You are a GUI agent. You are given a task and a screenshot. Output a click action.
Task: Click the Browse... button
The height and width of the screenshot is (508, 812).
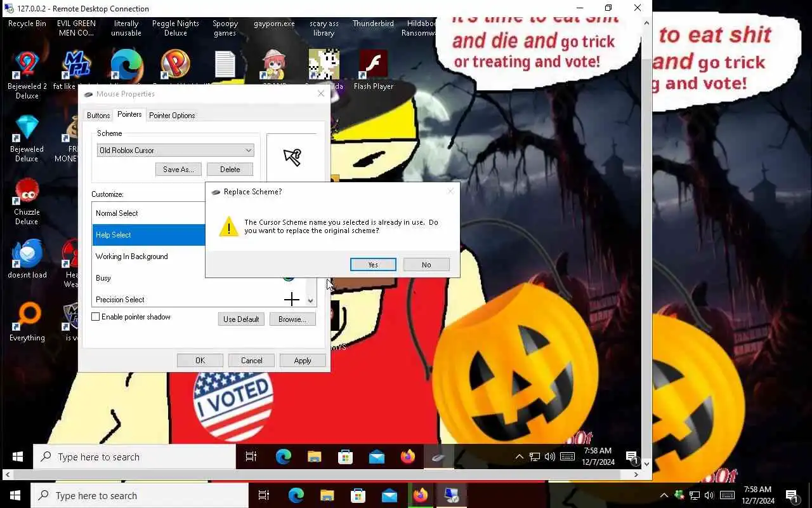[292, 319]
